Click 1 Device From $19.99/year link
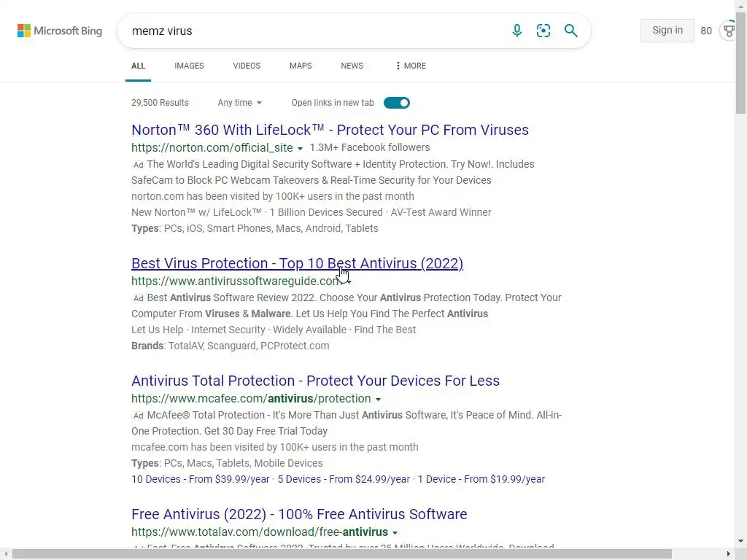The height and width of the screenshot is (560, 747). (481, 480)
